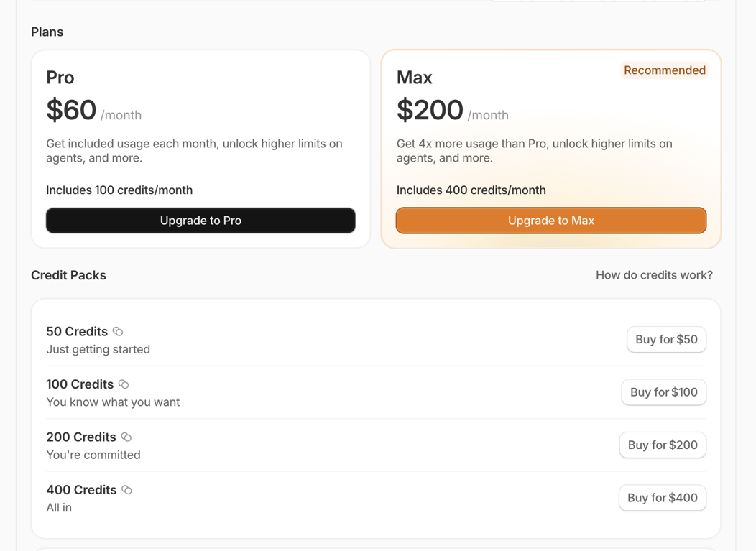Click the $200 price text
The image size is (756, 551).
[x=430, y=110]
